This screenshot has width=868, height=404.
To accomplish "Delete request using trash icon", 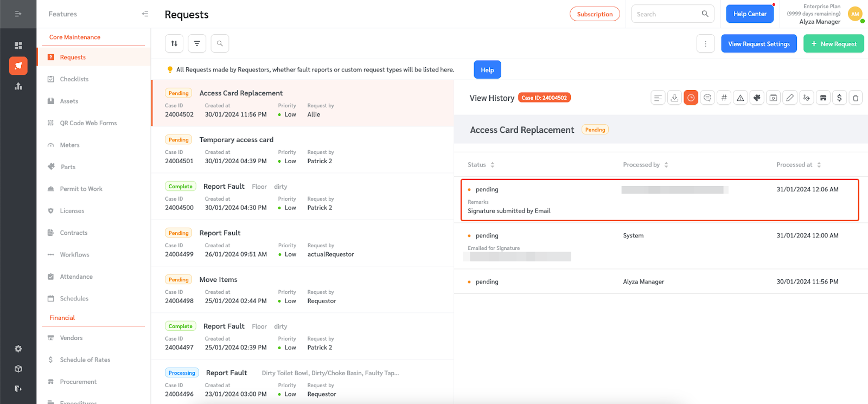I will point(856,98).
